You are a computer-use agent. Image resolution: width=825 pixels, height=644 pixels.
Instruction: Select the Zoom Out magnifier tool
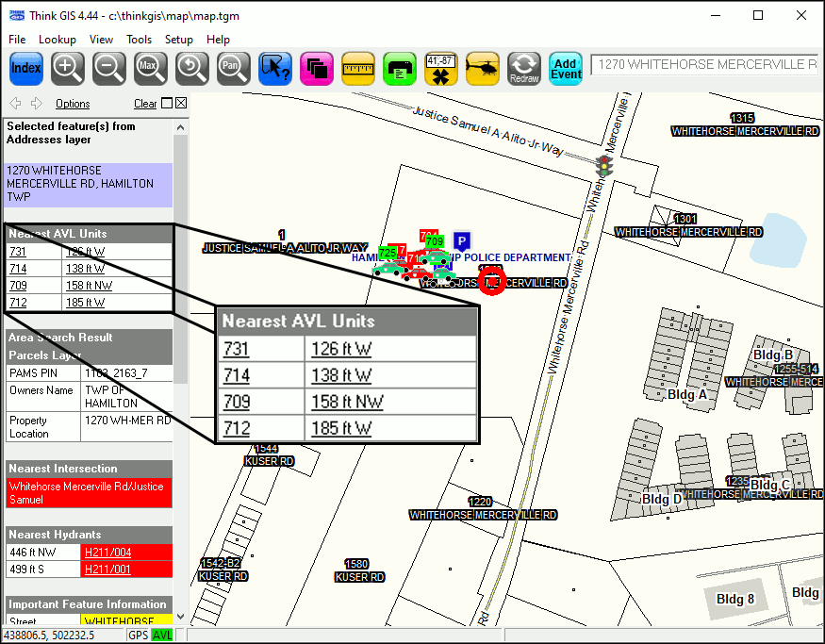108,68
